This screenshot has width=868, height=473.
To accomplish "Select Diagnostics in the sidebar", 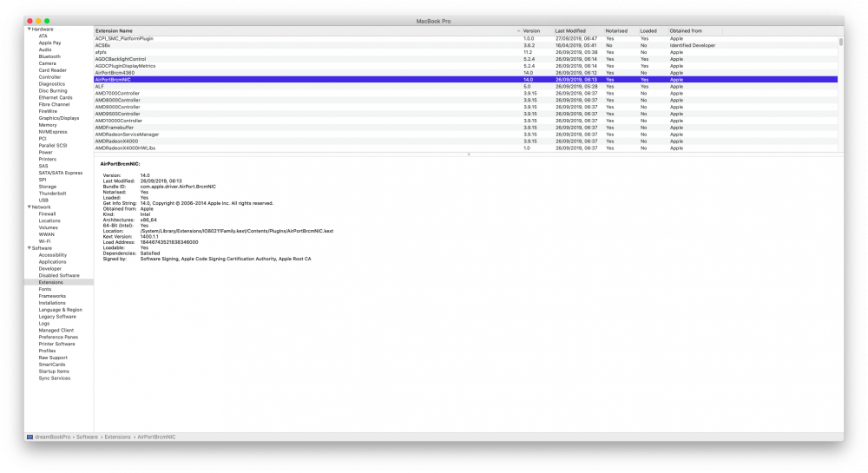I will click(51, 84).
